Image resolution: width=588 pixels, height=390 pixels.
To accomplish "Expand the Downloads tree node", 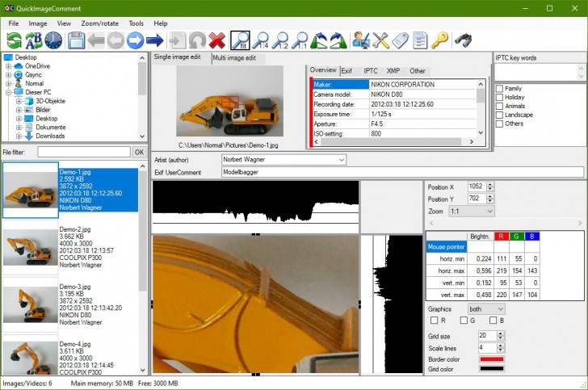I will (x=19, y=136).
